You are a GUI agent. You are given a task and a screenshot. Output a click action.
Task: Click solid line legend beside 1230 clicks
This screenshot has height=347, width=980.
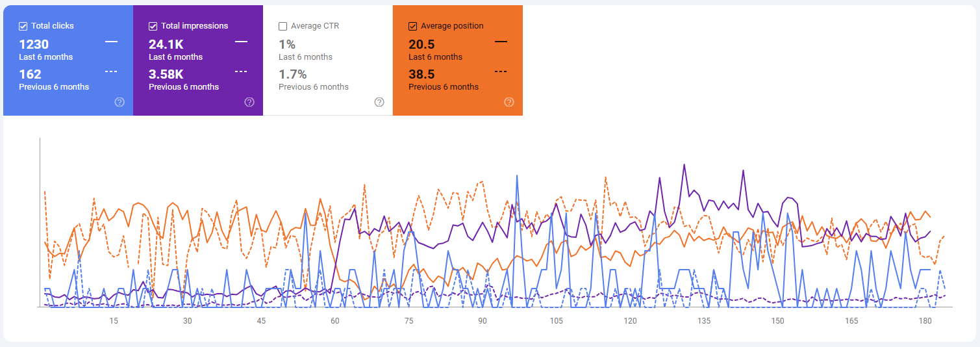point(111,42)
